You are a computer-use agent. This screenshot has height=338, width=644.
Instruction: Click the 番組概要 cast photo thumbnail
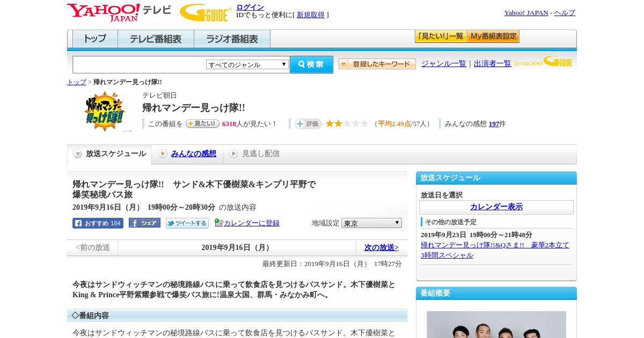point(496,325)
